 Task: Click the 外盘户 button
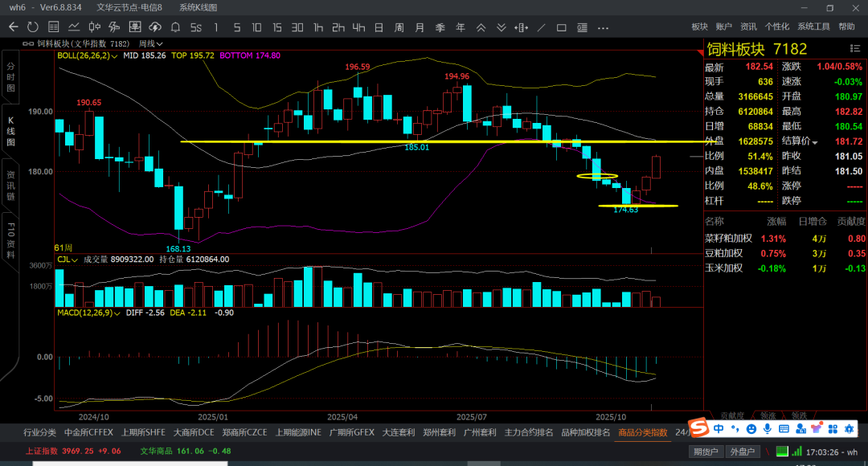[x=741, y=452]
